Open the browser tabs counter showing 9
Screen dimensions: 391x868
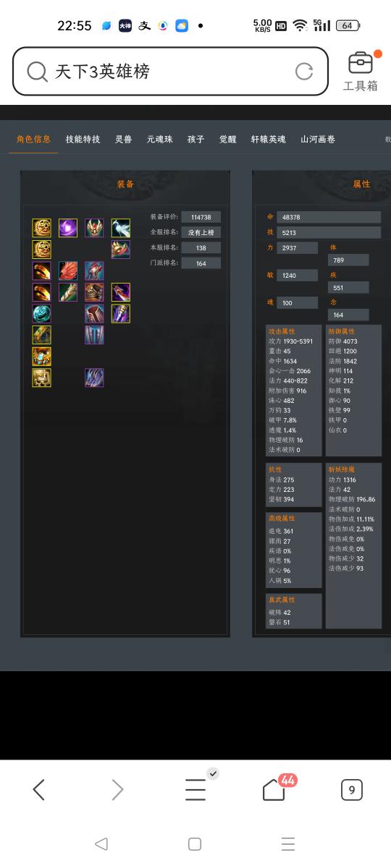point(351,790)
